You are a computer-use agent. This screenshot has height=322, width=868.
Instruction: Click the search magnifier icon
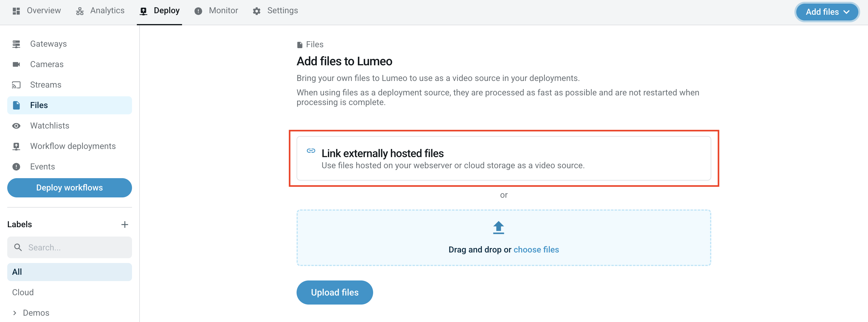pos(18,248)
